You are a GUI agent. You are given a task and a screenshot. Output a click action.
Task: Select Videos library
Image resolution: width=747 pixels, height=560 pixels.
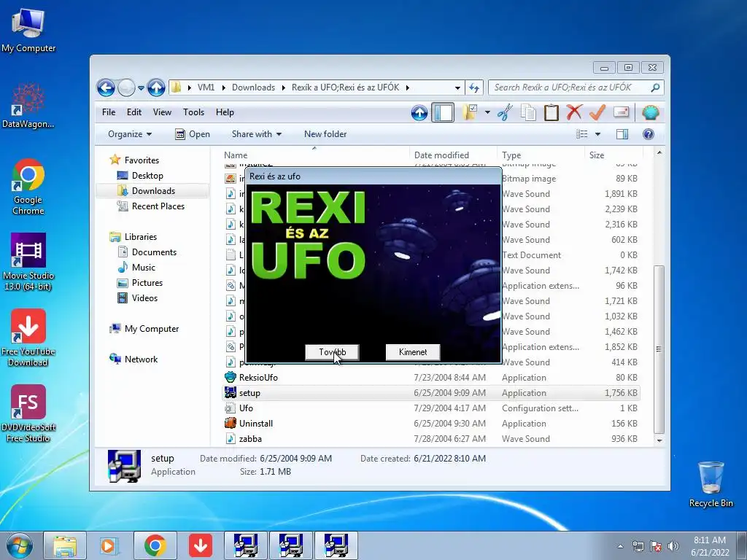point(144,298)
